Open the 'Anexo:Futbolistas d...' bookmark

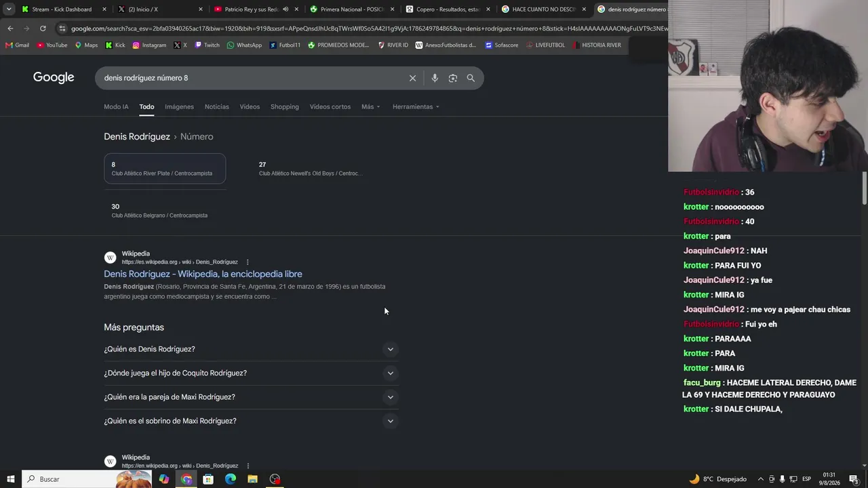point(446,45)
